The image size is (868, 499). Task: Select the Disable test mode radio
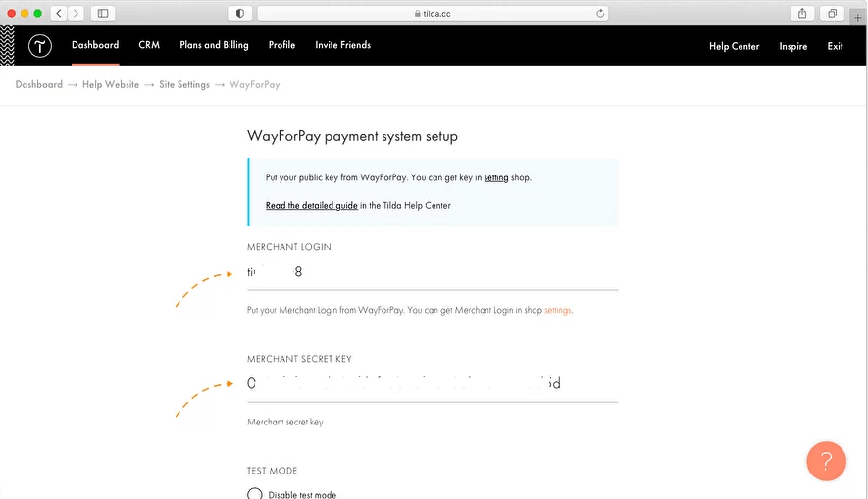255,494
